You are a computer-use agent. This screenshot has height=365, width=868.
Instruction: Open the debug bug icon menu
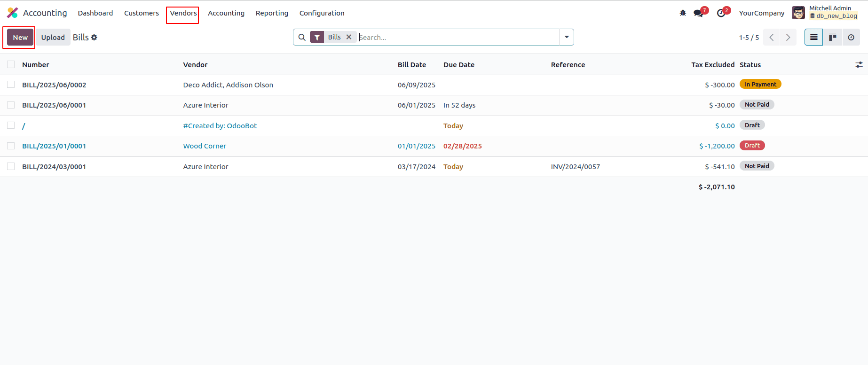click(683, 13)
